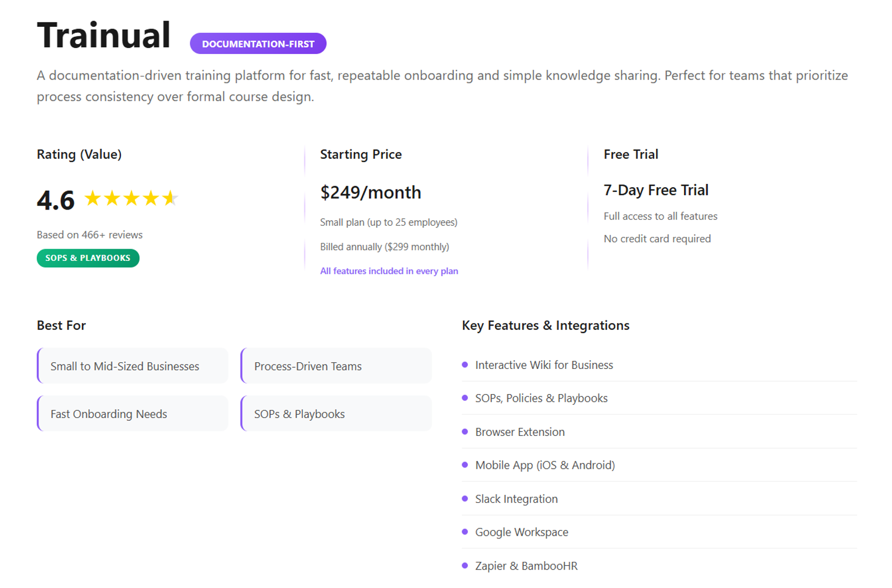Image resolution: width=892 pixels, height=588 pixels.
Task: Click the documentation-driven platform description paragraph
Action: (443, 86)
